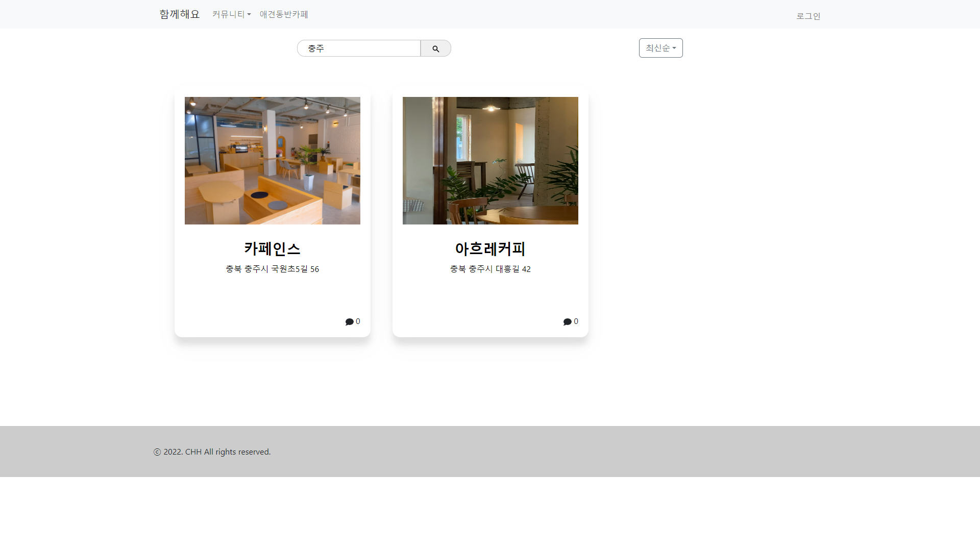
Task: Open the 커뮤니티 dropdown menu
Action: coord(229,14)
